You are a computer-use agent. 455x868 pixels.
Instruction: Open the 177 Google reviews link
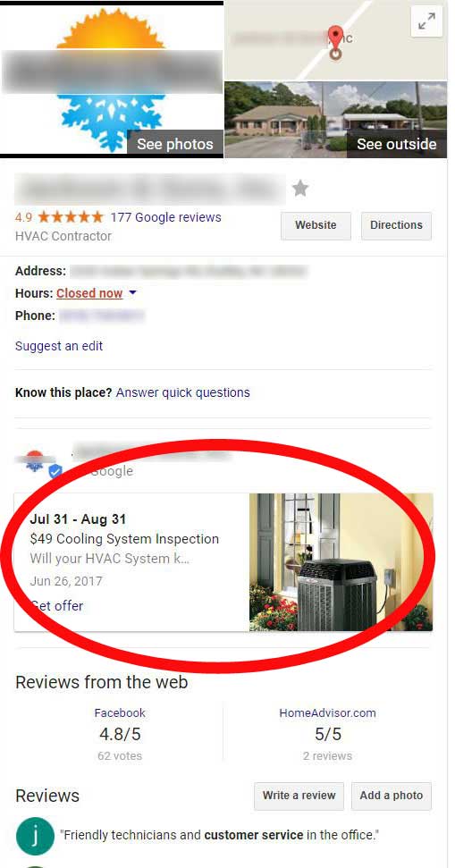click(x=165, y=217)
